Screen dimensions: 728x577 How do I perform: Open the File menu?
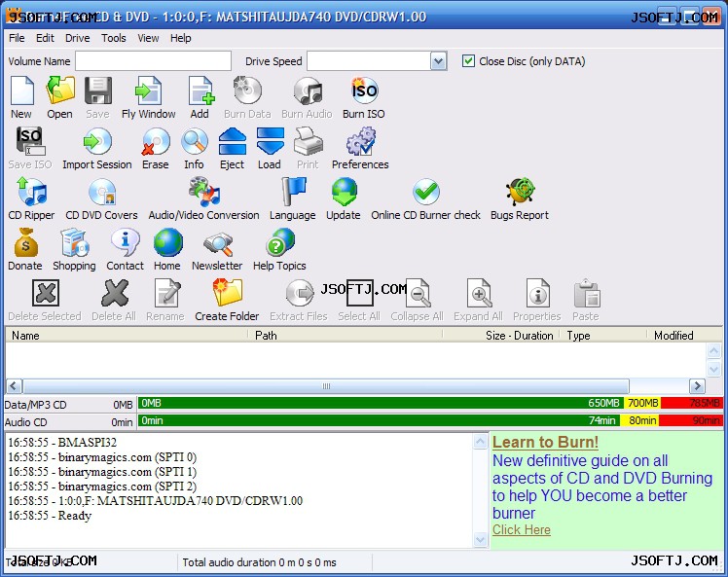tap(17, 38)
